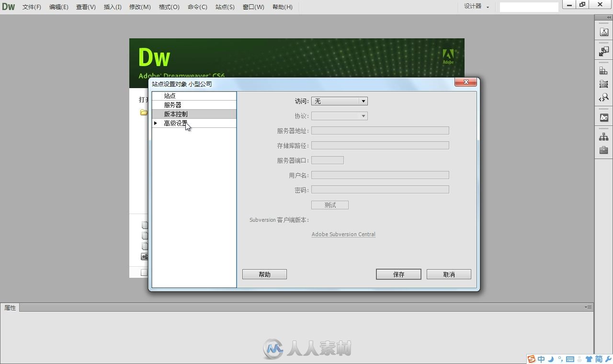Minimize the Dreamweaver window
This screenshot has width=613, height=364.
pyautogui.click(x=569, y=4)
